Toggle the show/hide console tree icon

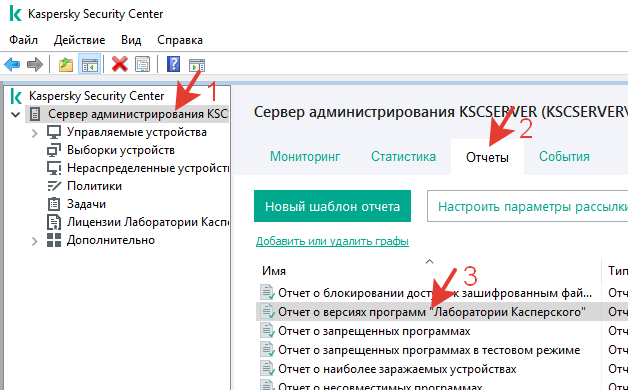click(x=89, y=64)
